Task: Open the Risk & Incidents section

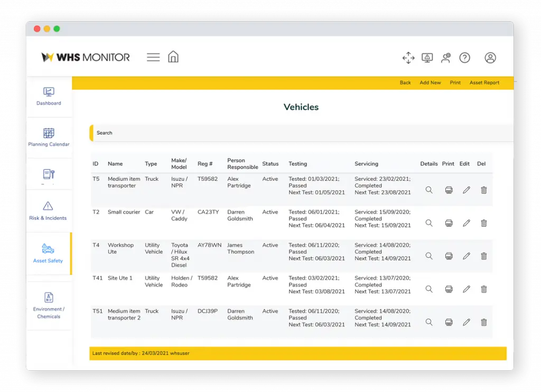Action: [x=49, y=208]
